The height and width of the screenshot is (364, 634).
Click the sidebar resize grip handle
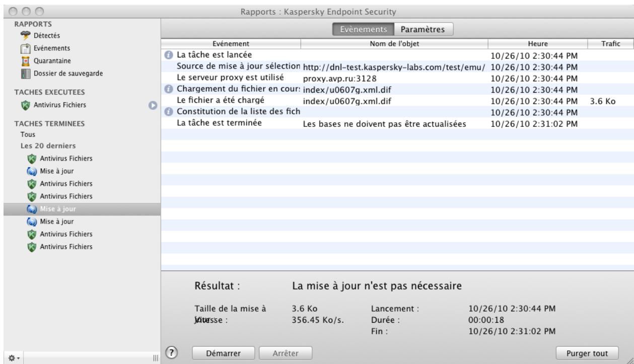155,357
